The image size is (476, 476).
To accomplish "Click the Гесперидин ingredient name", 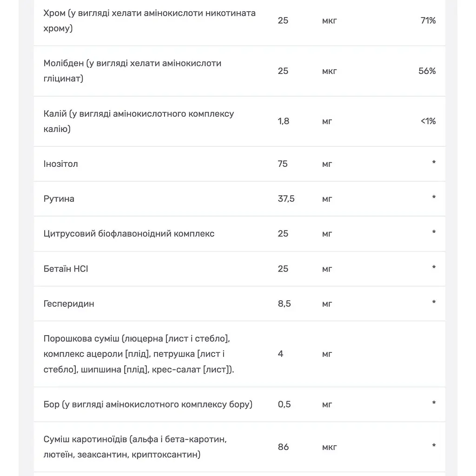I will [69, 304].
